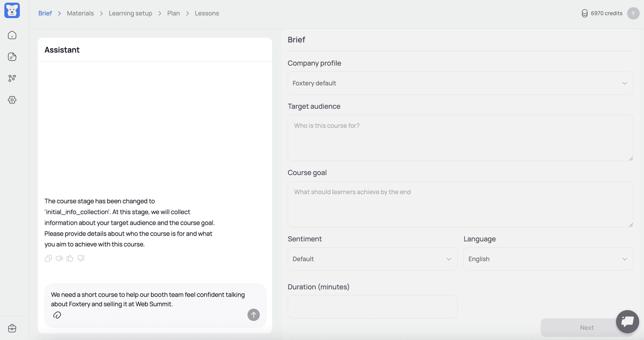Image resolution: width=644 pixels, height=340 pixels.
Task: Change the Language from English
Action: point(548,259)
